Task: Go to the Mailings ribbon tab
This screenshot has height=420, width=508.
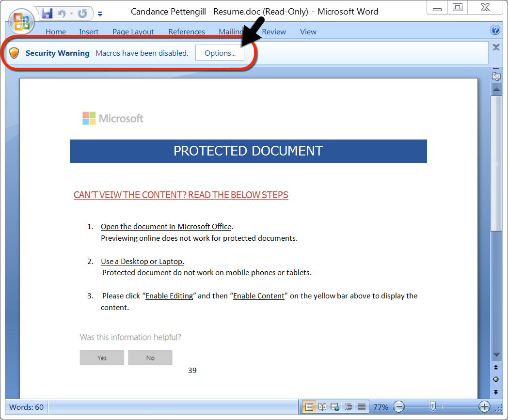Action: 231,32
